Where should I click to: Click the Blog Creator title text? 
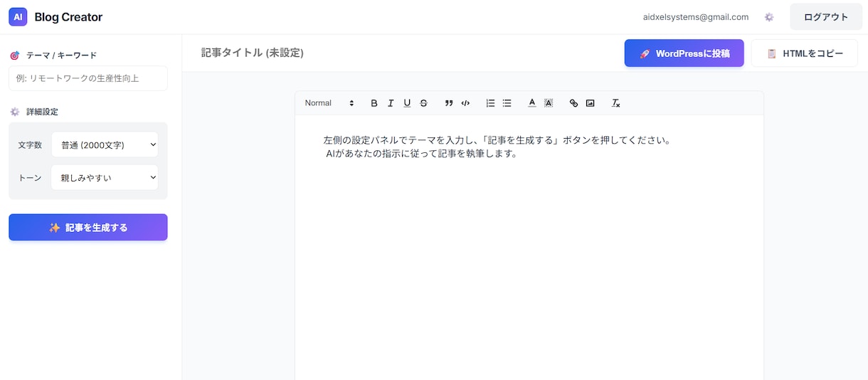[x=68, y=17]
